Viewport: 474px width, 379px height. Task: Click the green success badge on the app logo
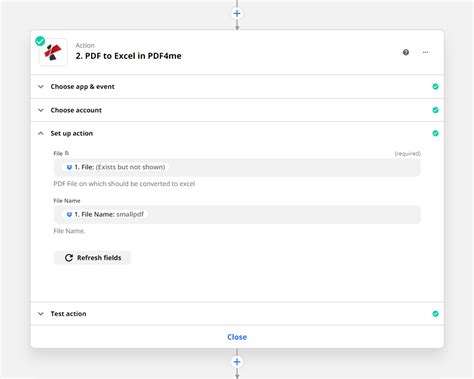(x=40, y=41)
